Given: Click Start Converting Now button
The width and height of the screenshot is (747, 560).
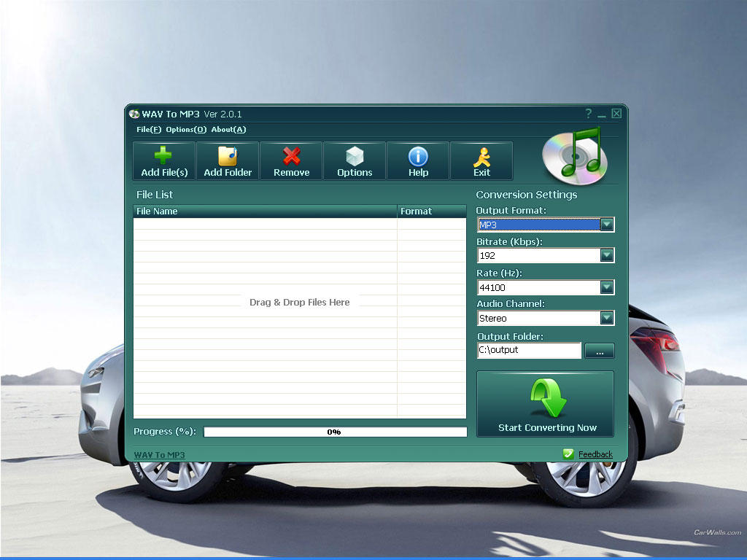Looking at the screenshot, I should pos(545,404).
